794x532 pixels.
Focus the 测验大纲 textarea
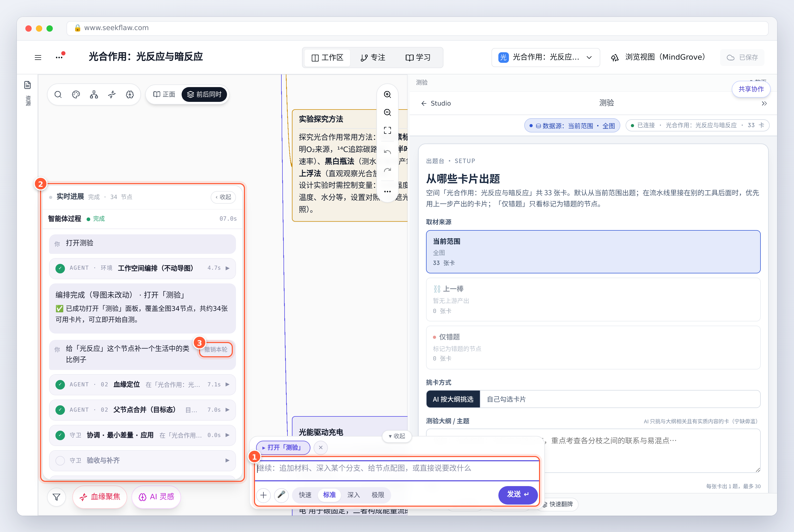point(593,450)
